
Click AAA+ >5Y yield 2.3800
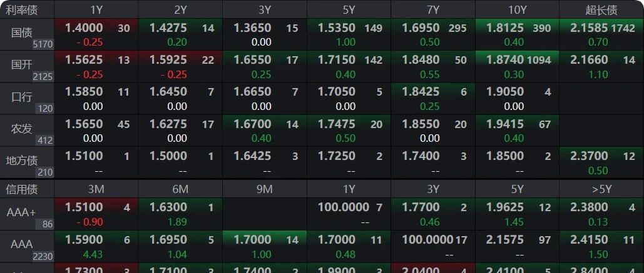click(x=590, y=207)
